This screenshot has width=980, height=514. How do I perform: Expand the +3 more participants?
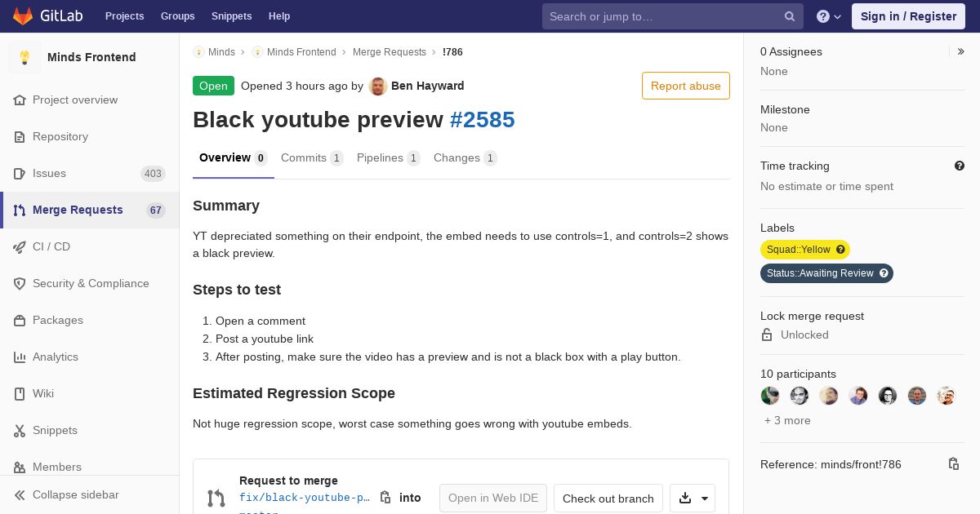(787, 420)
